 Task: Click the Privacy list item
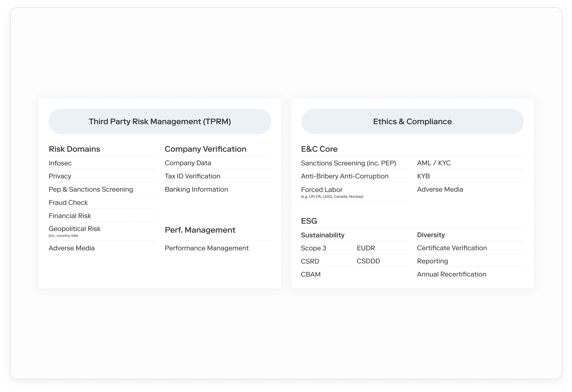60,176
